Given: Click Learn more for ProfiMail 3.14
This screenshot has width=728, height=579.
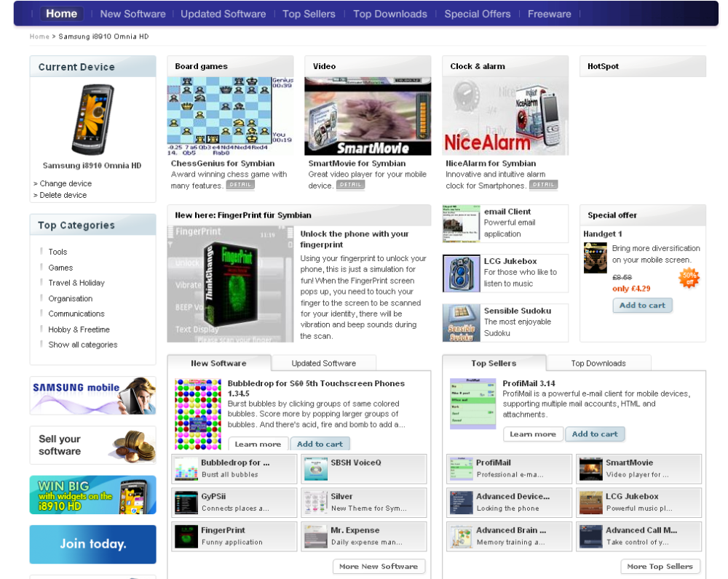Looking at the screenshot, I should [533, 434].
